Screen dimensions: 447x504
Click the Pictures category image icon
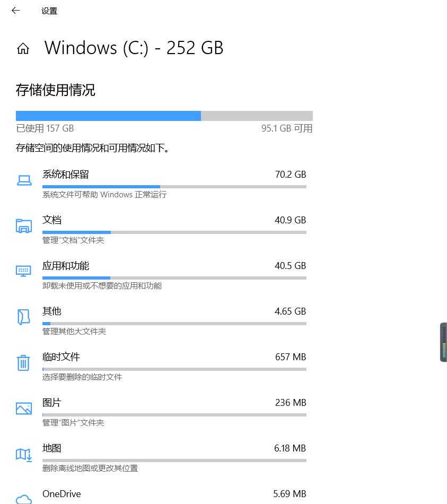click(x=24, y=409)
